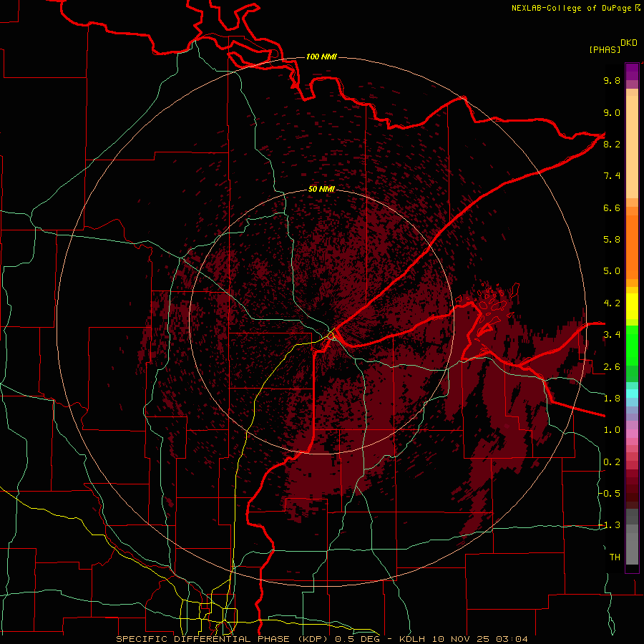
Task: Click the 50 NMI range ring label
Action: [321, 189]
